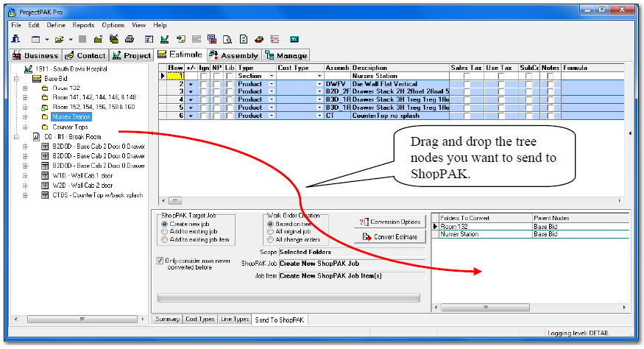Click the Room 132 folder icon

(x=45, y=88)
